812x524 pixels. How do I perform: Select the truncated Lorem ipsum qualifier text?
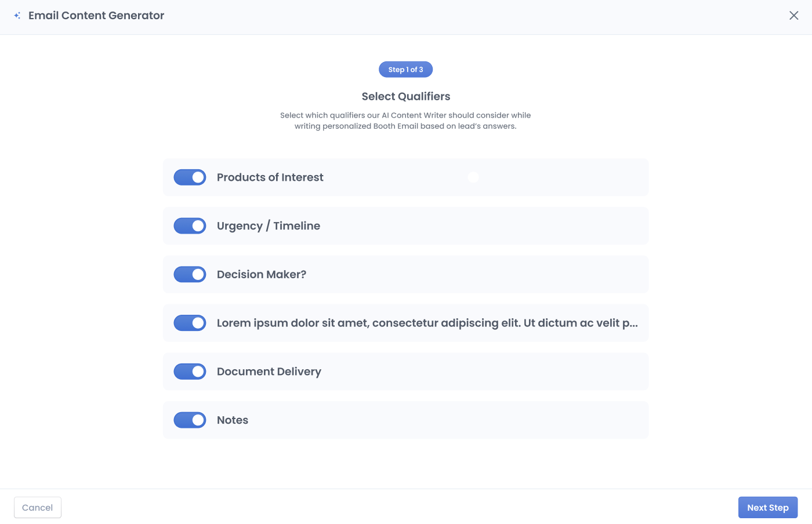pos(427,323)
